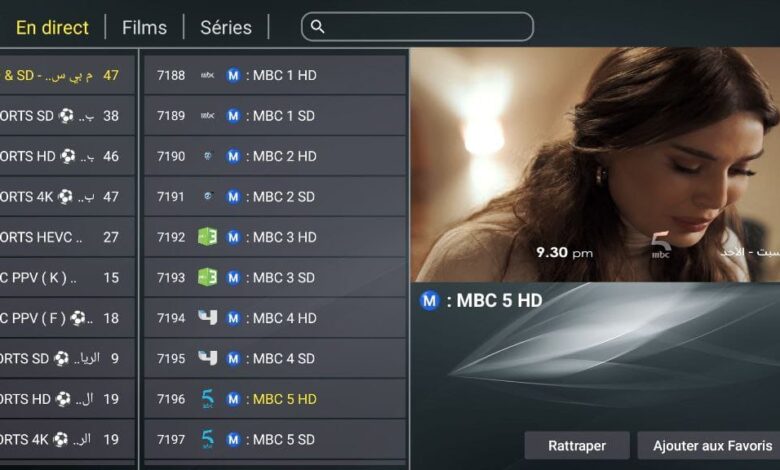Click the search magnifier icon
This screenshot has height=470, width=780.
pyautogui.click(x=317, y=27)
